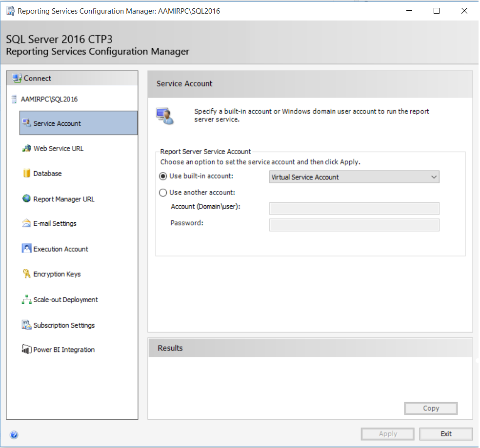Click the E-mail Settings envelope icon
This screenshot has width=480, height=448.
tap(27, 223)
